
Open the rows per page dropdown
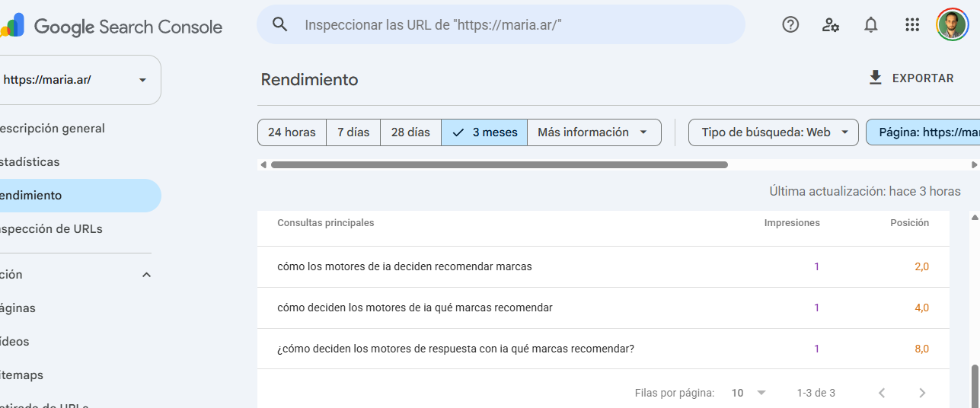pos(749,393)
